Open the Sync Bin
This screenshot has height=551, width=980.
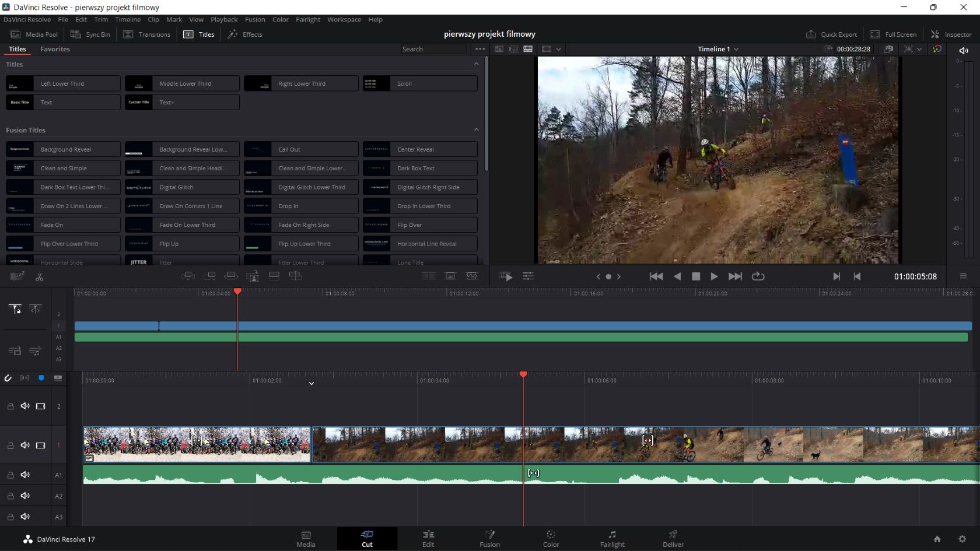90,34
